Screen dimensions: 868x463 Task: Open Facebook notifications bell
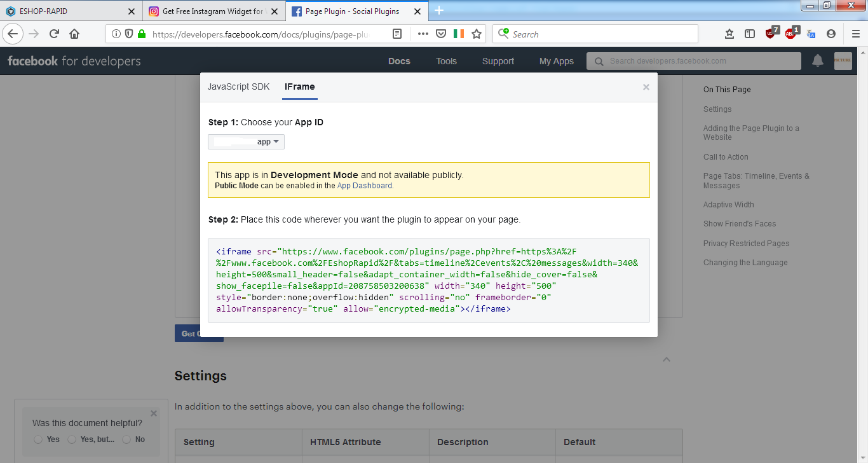pos(818,60)
